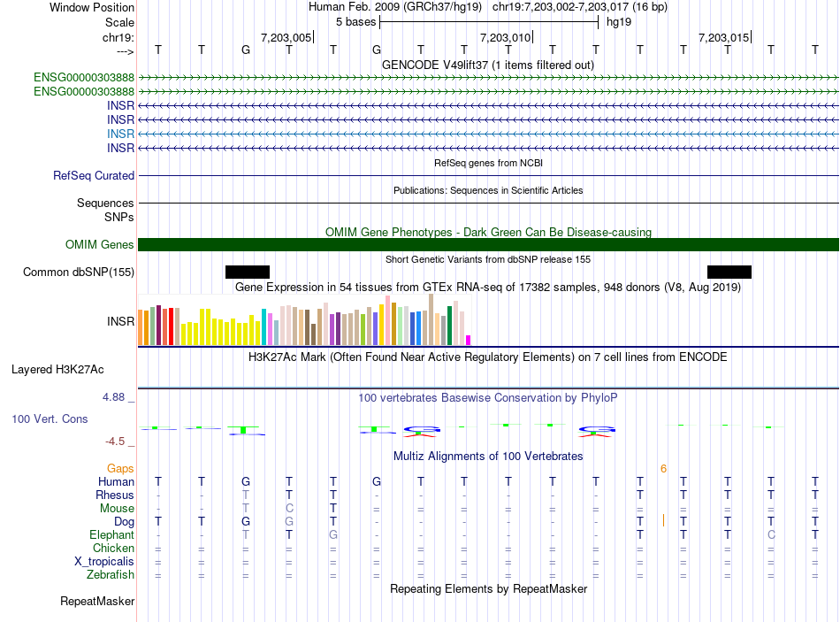Click the 7,203,015 ruler coordinate
Viewport: 840px width, 622px height.
(723, 37)
